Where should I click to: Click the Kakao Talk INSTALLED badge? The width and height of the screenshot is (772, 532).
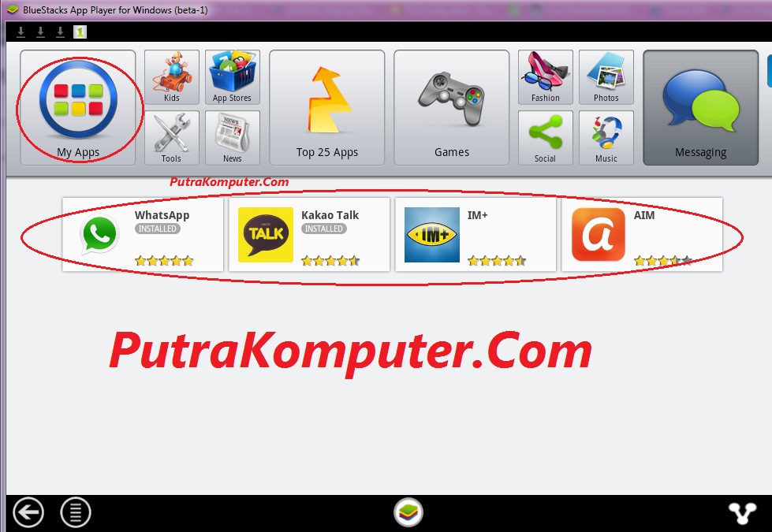(324, 229)
